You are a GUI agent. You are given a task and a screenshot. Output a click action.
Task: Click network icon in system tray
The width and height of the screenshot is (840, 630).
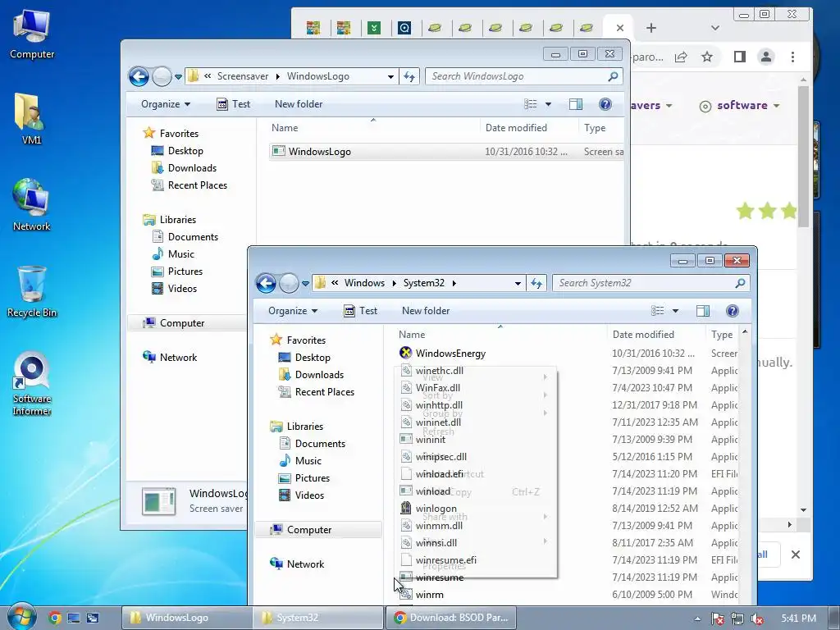(737, 619)
